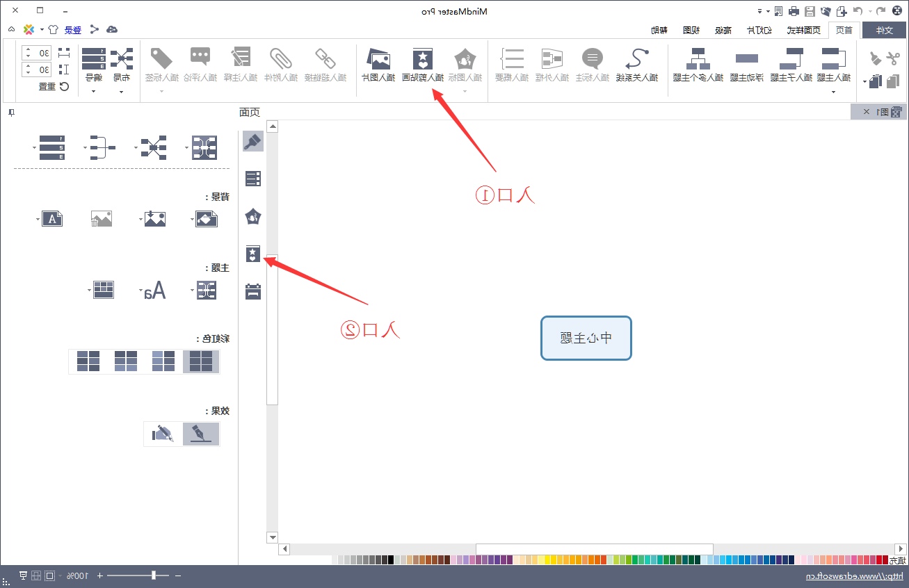Select the hand-drawn effect option under 效果

[163, 434]
